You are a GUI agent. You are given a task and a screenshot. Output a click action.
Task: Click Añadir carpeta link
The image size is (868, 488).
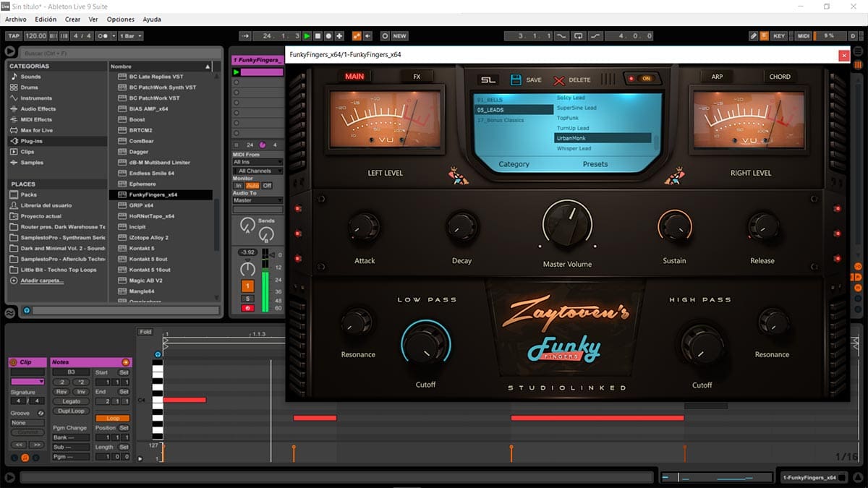point(42,281)
